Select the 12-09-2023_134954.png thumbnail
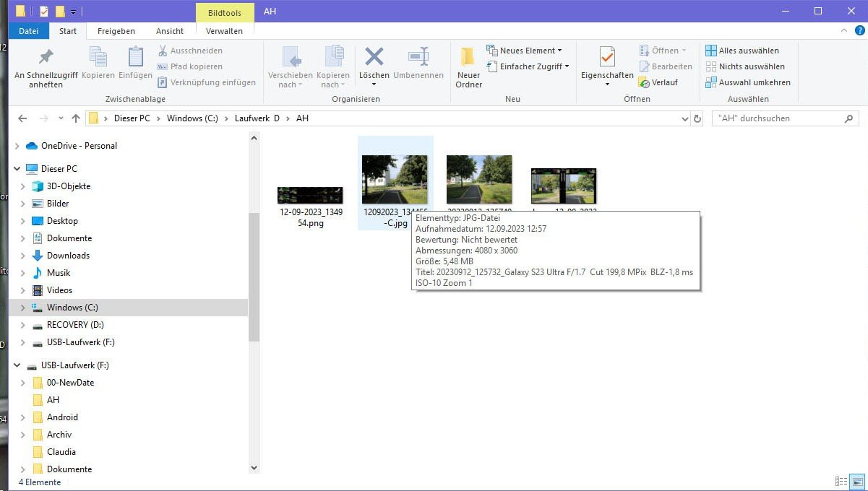The width and height of the screenshot is (868, 491). click(311, 196)
